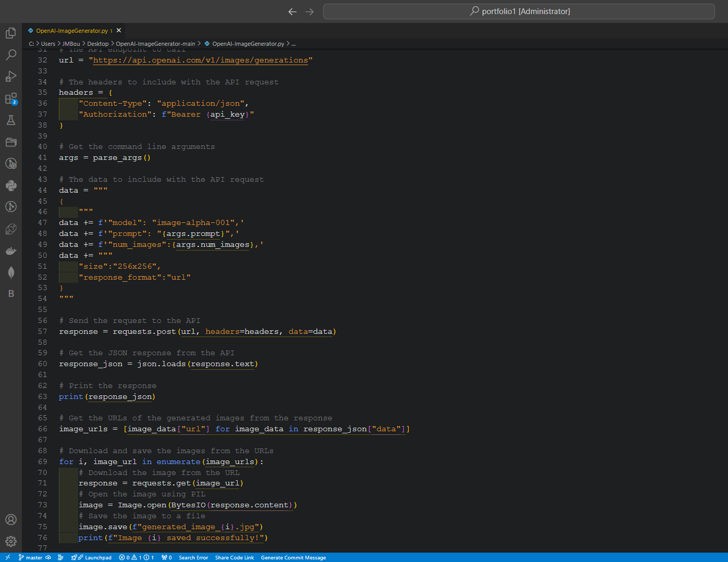728x562 pixels.
Task: Select the OpenAI-ImageGenerator.py editor tab
Action: (73, 31)
